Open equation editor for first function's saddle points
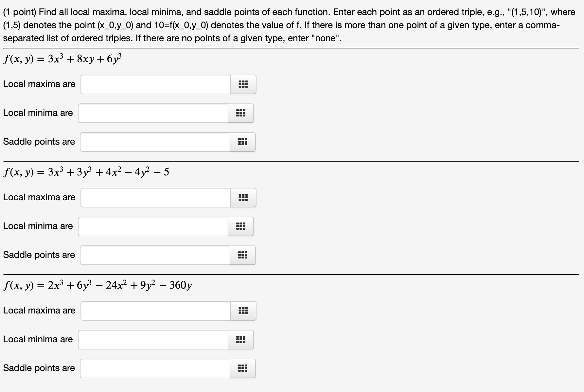The height and width of the screenshot is (392, 584). (x=243, y=142)
